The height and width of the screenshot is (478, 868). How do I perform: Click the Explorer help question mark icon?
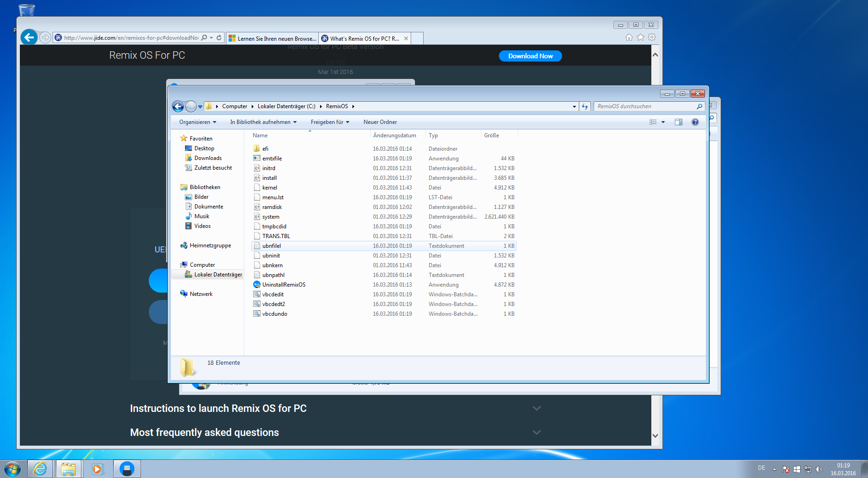(x=695, y=122)
